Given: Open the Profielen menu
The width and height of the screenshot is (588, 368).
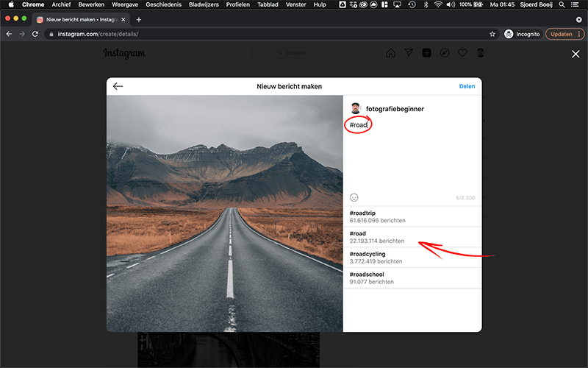Looking at the screenshot, I should [x=237, y=4].
